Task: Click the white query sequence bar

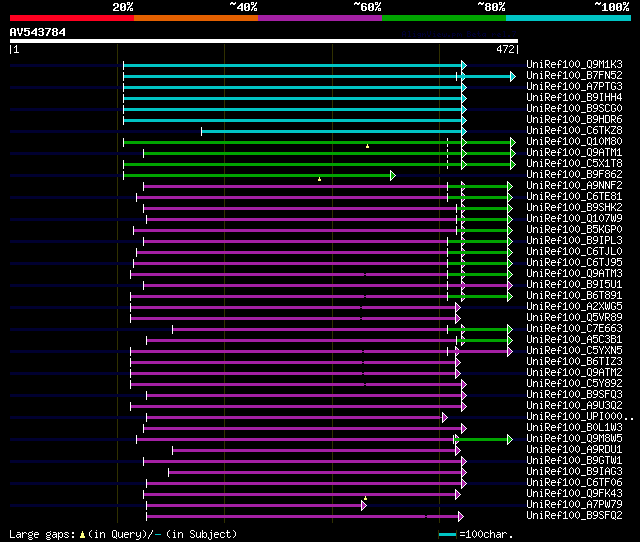Action: click(264, 41)
